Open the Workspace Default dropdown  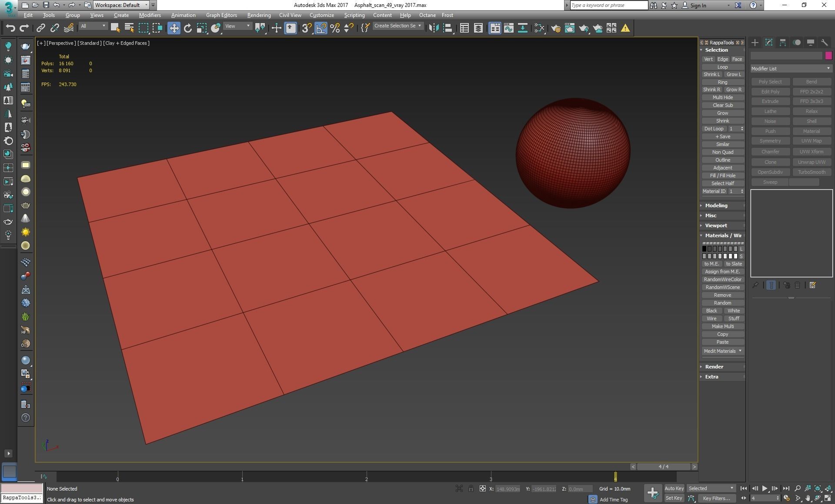coord(121,5)
